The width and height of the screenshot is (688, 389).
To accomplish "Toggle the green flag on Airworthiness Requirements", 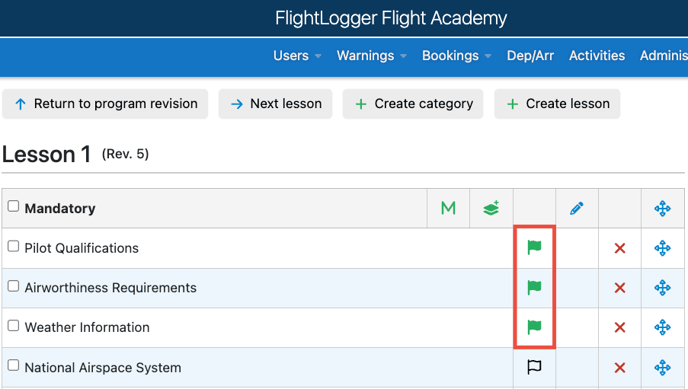I will tap(534, 288).
